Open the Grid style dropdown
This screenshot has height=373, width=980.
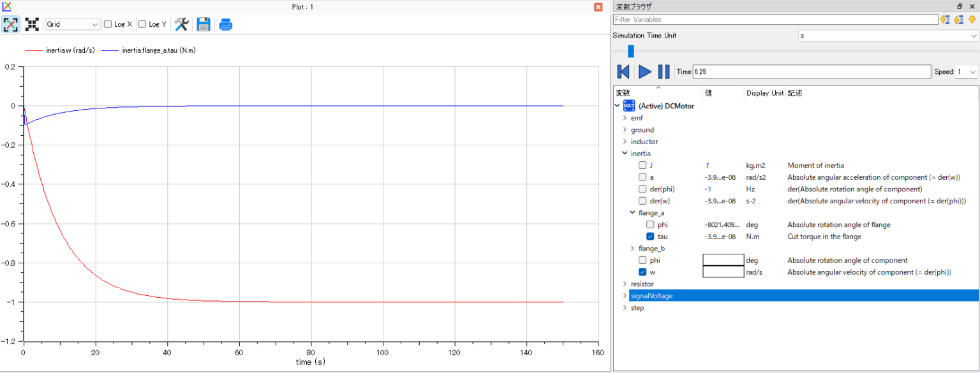point(71,24)
